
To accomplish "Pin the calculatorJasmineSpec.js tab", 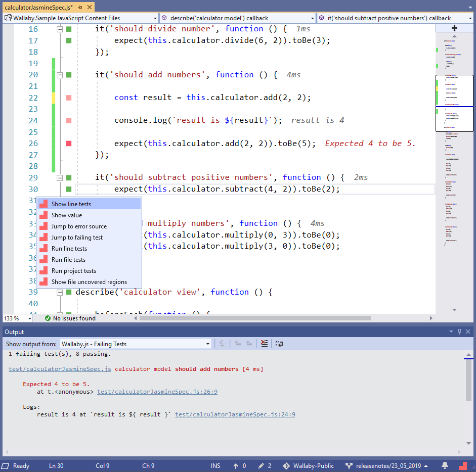I will pos(80,7).
